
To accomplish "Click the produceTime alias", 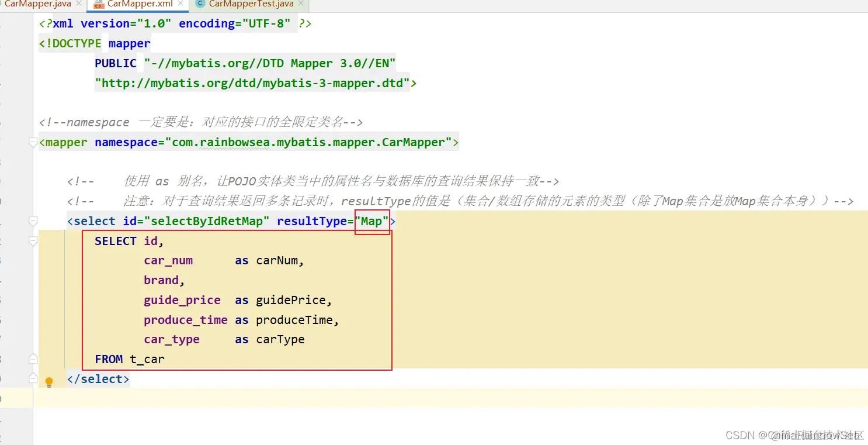I will (294, 320).
